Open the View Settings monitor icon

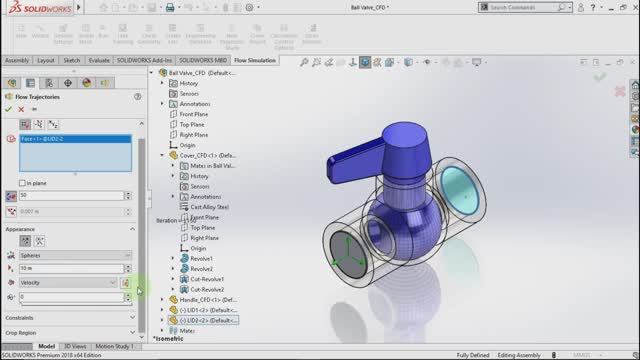click(x=476, y=62)
